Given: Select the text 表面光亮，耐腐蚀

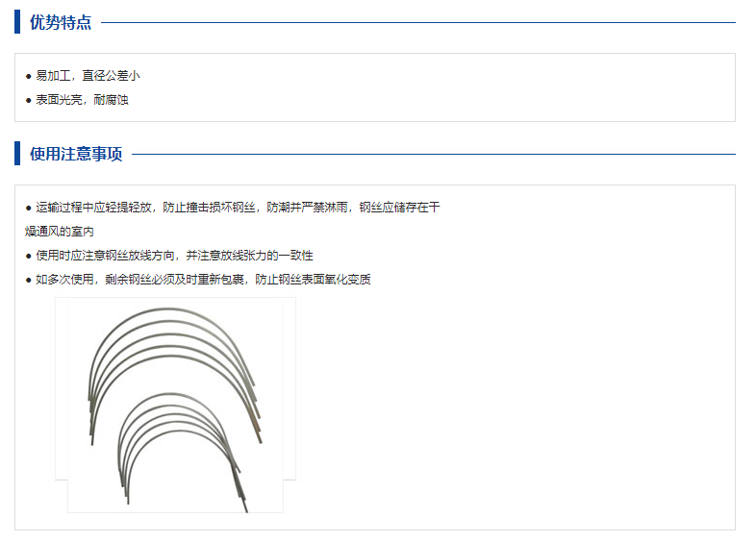Looking at the screenshot, I should point(82,99).
